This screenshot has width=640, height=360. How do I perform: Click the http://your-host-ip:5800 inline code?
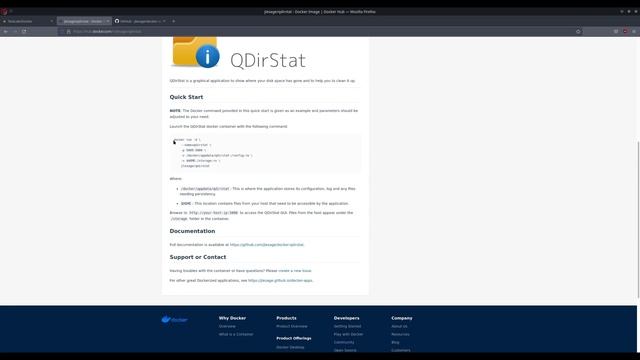[x=213, y=213]
